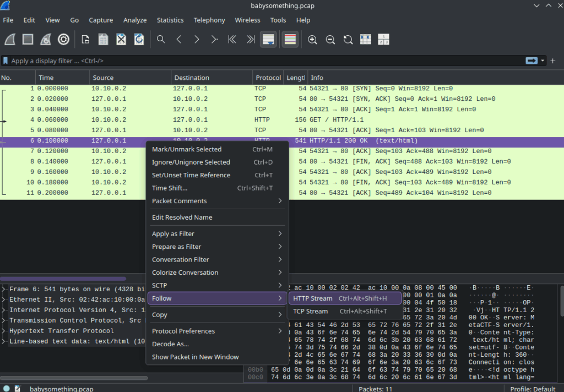Open the Analyze menu
564x392 pixels.
coord(135,20)
